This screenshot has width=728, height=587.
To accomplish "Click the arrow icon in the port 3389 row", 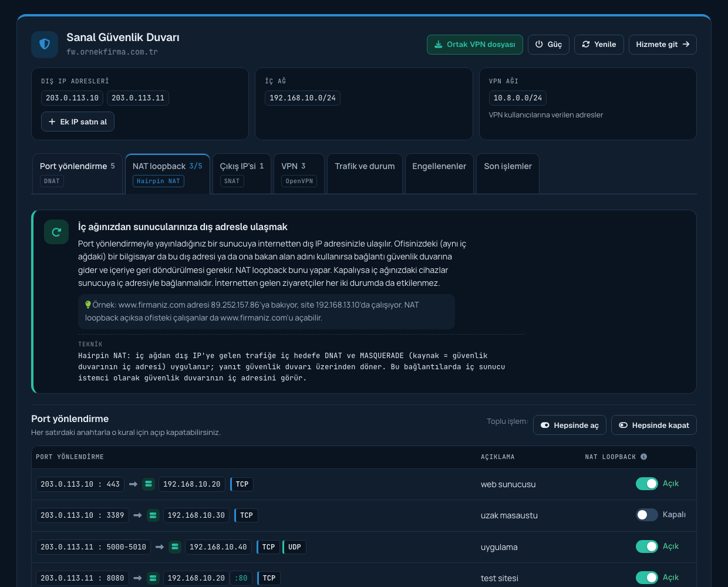I will pos(138,515).
